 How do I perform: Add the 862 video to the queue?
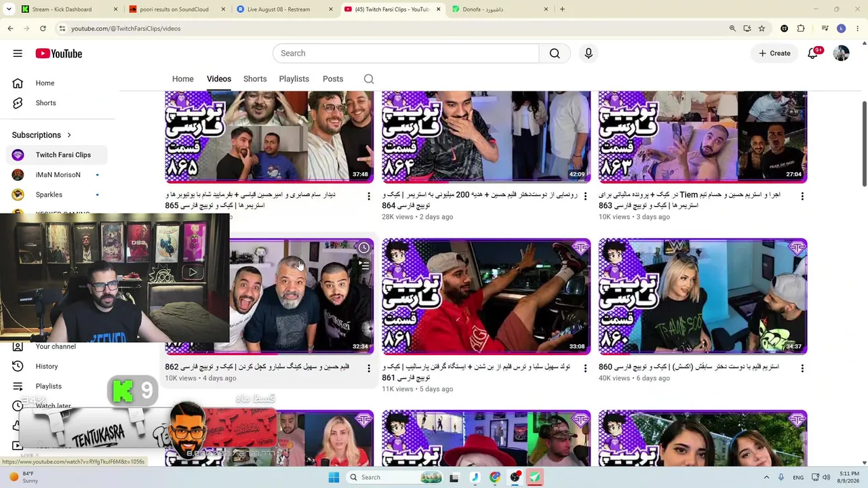click(x=364, y=266)
